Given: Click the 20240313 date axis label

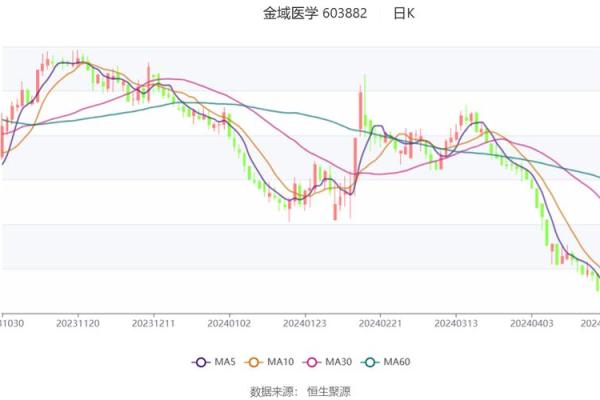Looking at the screenshot, I should (456, 323).
